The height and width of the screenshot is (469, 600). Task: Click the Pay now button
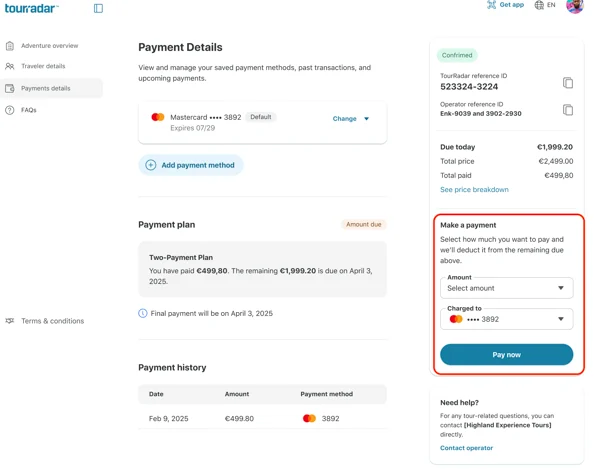point(507,355)
